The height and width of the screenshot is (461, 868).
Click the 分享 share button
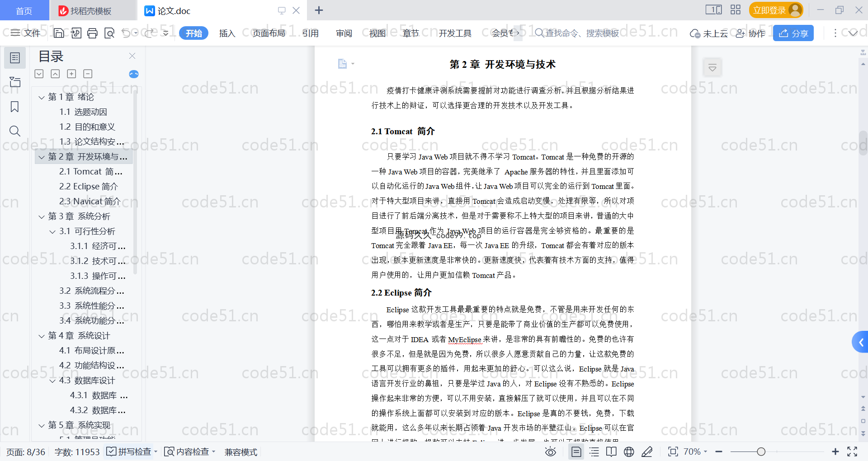tap(793, 33)
